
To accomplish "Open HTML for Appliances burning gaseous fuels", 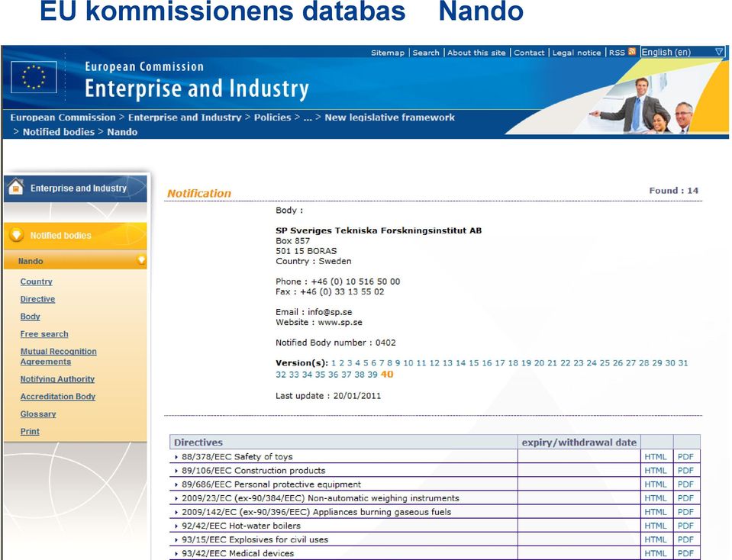I will click(x=656, y=512).
